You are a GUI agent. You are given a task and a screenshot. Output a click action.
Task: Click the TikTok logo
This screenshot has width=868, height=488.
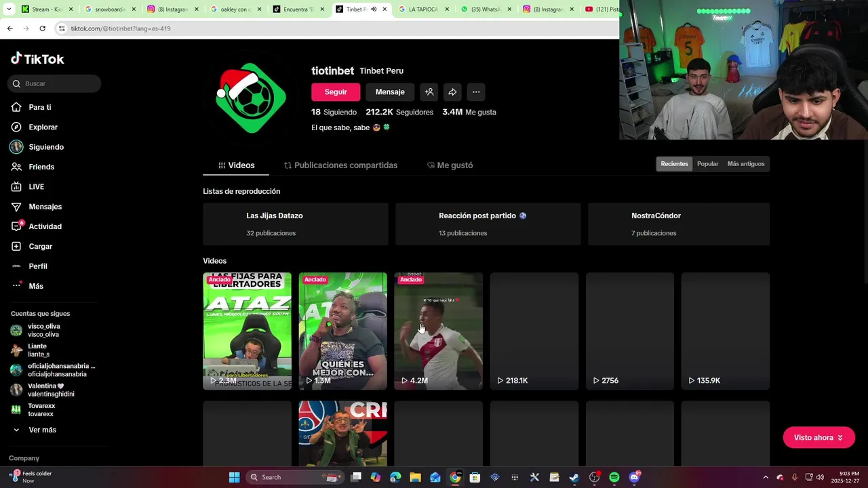(x=37, y=59)
